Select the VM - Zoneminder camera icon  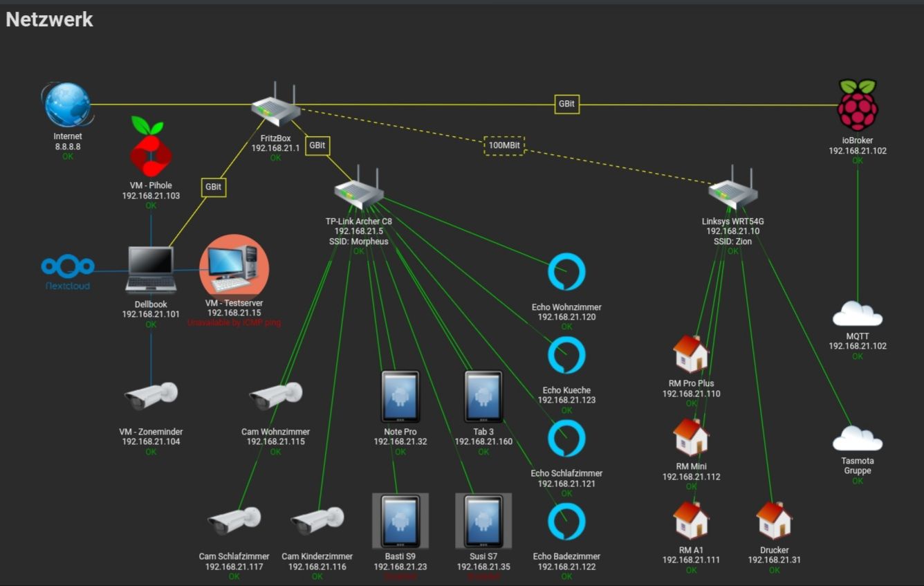point(151,397)
